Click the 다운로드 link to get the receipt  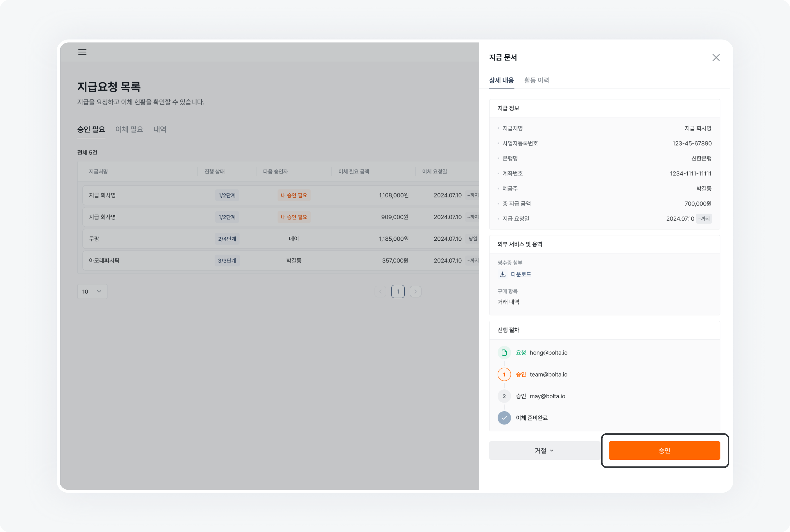point(521,274)
